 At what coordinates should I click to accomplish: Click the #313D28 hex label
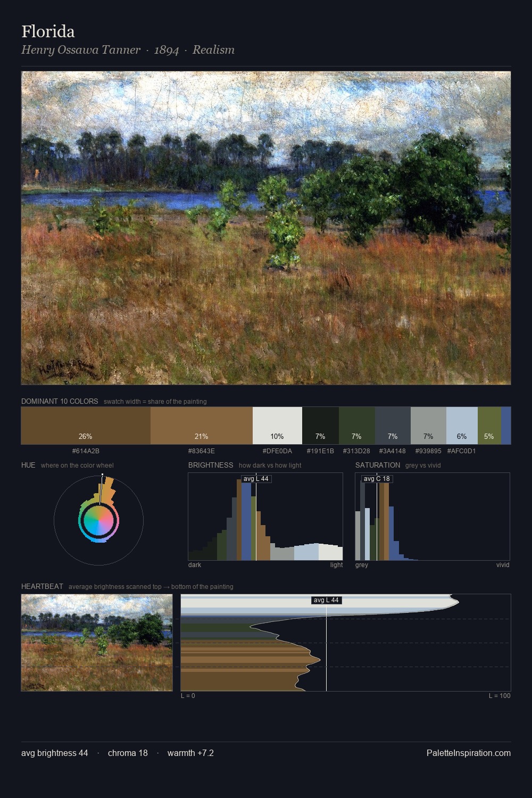pyautogui.click(x=356, y=451)
